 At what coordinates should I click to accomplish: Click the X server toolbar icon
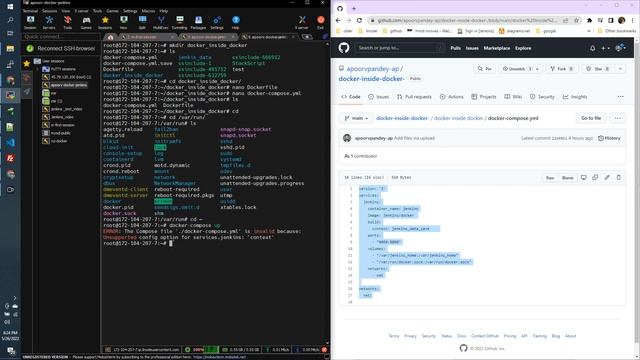pos(302,22)
